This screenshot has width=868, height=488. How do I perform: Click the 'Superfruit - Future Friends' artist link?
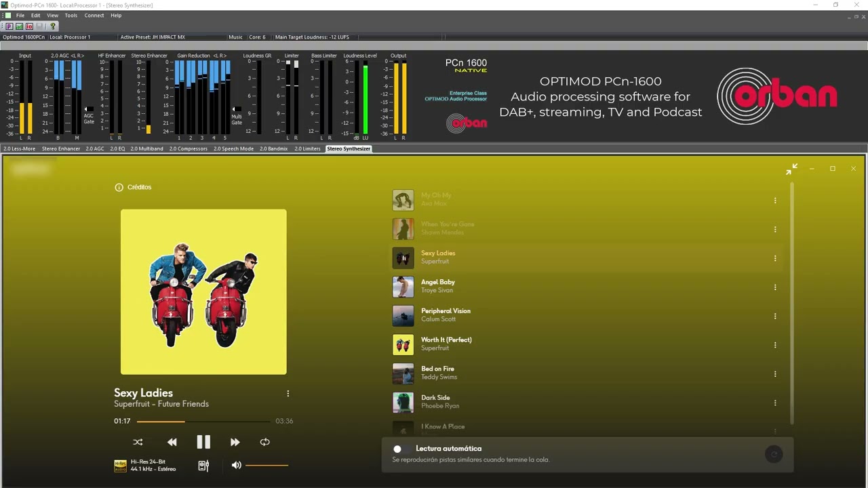click(x=161, y=404)
